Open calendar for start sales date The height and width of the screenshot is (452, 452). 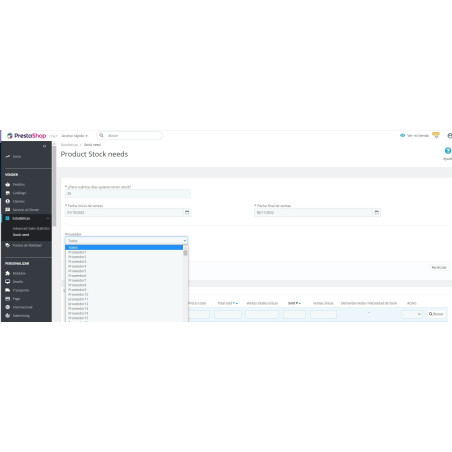(187, 212)
